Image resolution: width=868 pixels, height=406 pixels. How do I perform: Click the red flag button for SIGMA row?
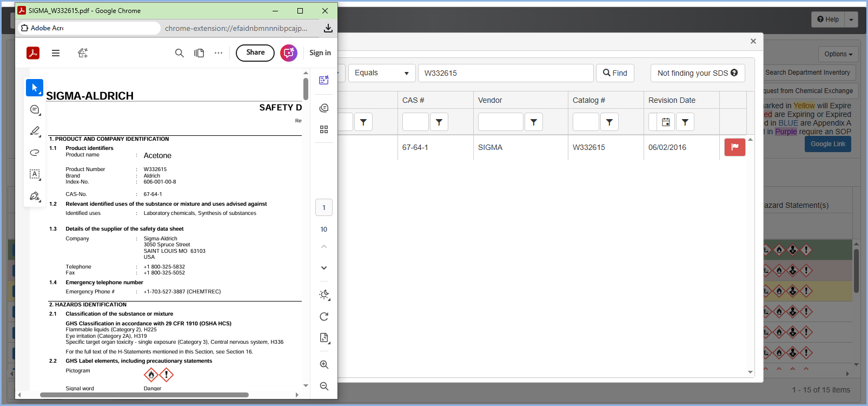pos(734,147)
